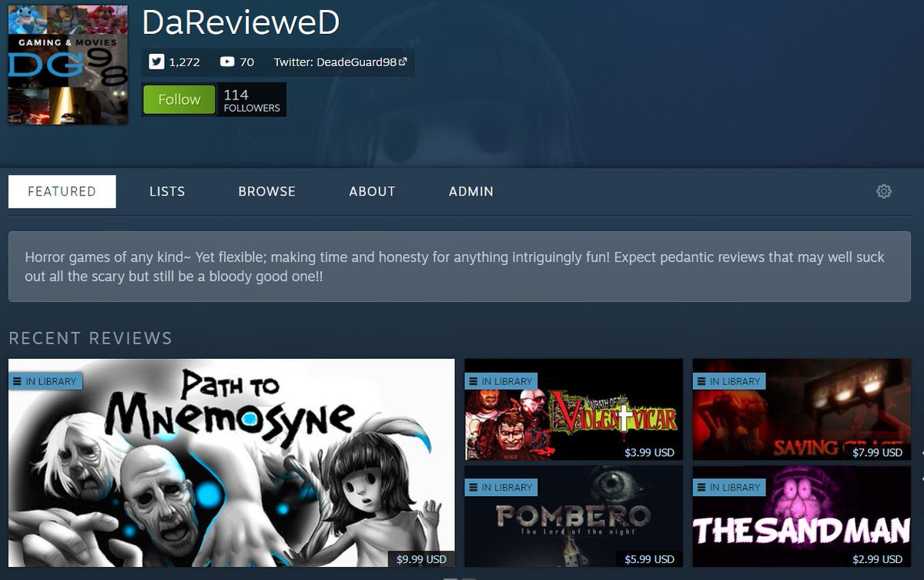This screenshot has height=580, width=924.
Task: Click the $9.99 USD price tag
Action: point(421,559)
